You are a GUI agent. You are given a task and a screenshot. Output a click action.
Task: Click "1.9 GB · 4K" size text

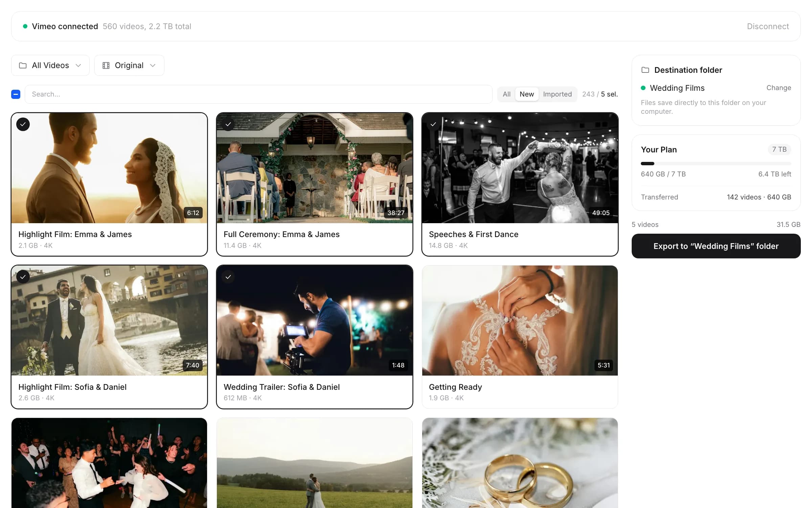click(446, 398)
